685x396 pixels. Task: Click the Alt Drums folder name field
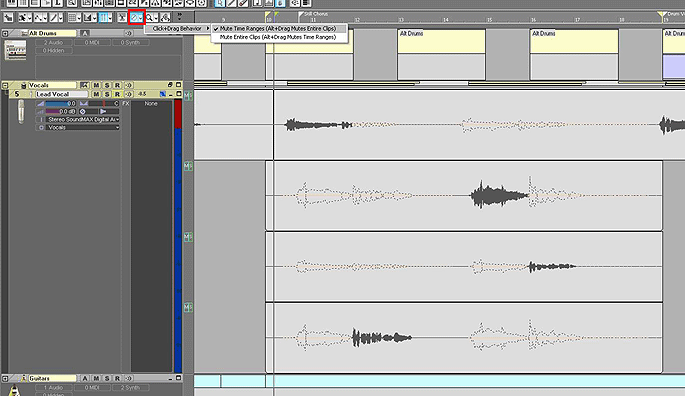[52, 33]
